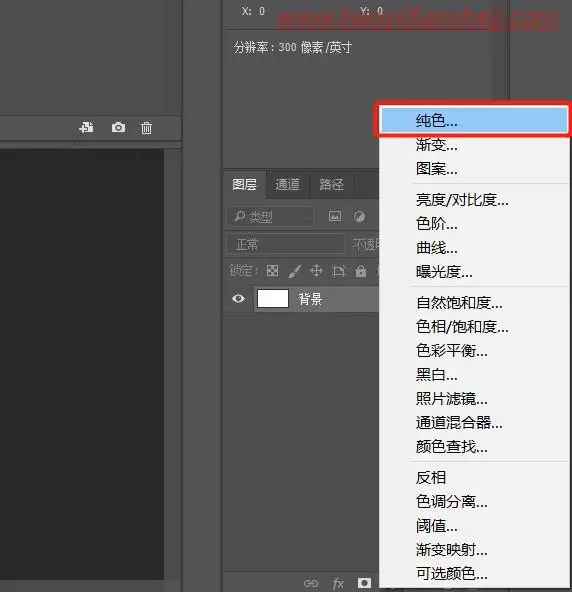Click the add layer mask icon

click(364, 583)
